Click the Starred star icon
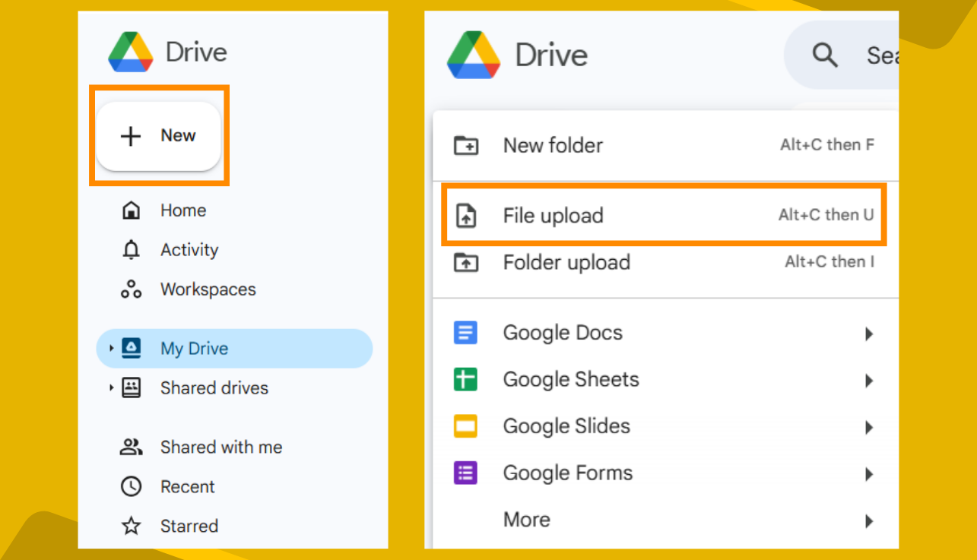 132,526
